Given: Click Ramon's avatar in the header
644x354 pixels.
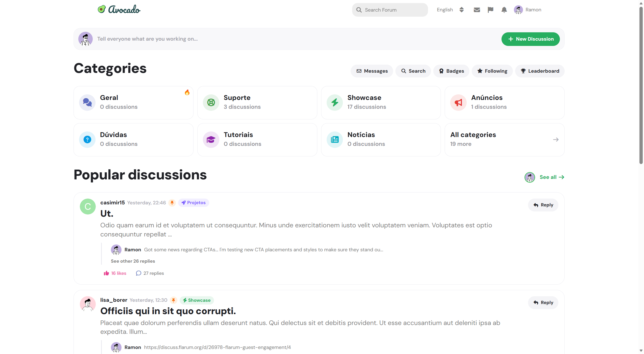Looking at the screenshot, I should (518, 10).
